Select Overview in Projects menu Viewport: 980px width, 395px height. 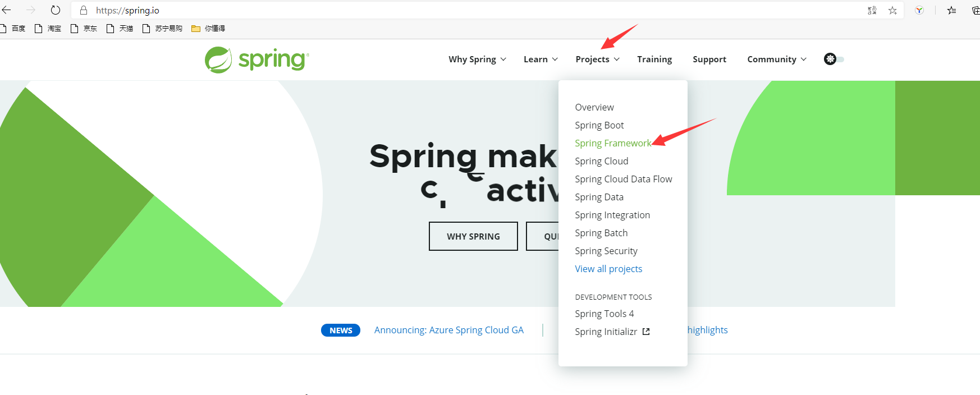pos(594,107)
